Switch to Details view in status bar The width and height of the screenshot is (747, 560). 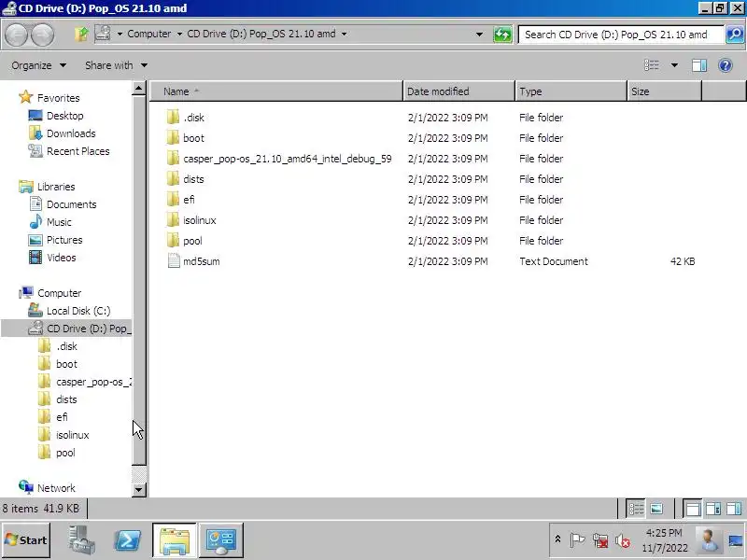[636, 509]
